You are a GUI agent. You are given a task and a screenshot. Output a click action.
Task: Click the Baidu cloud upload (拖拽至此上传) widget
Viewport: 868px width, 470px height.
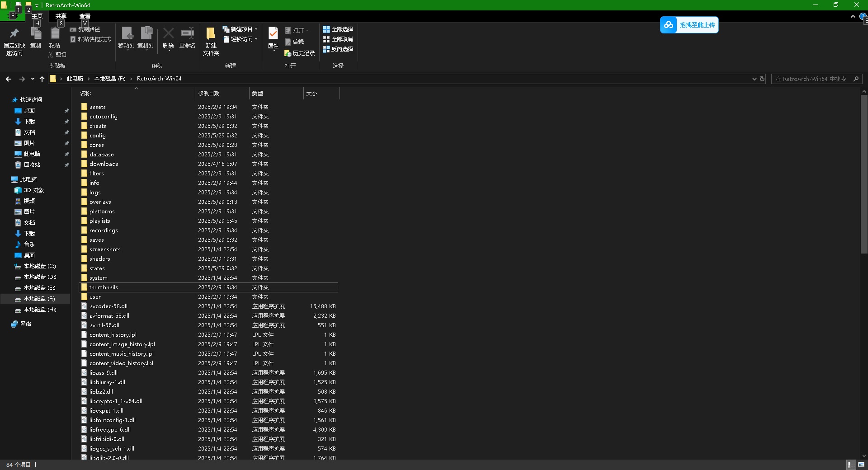pos(689,25)
